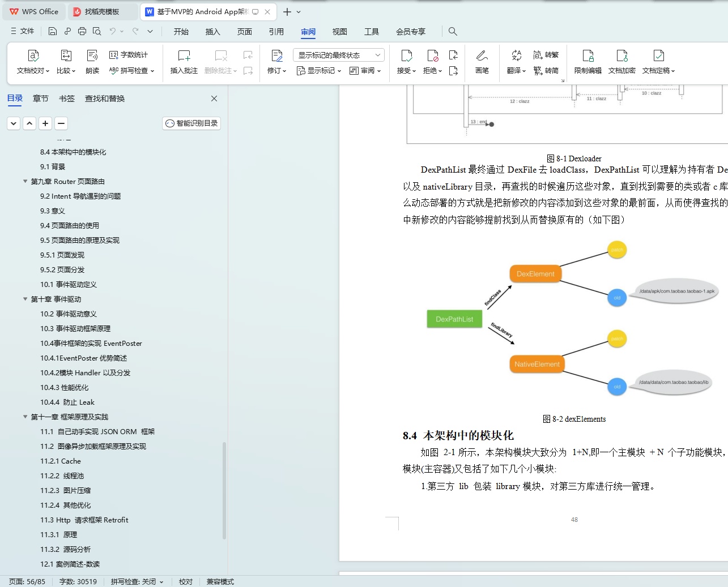This screenshot has width=728, height=587.
Task: Open the 文档校对 document proofreading tool
Action: [x=33, y=62]
